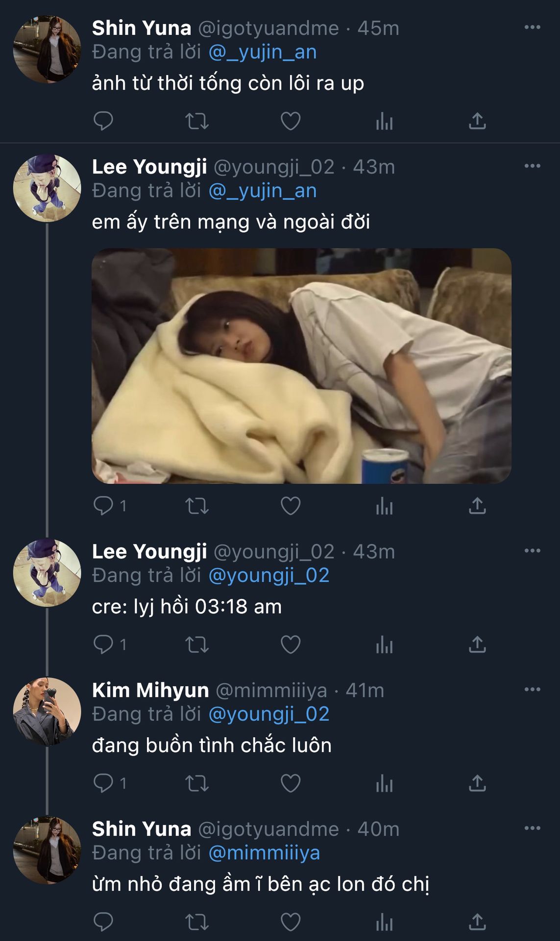The width and height of the screenshot is (560, 941).
Task: Like Lee Youngji's tweet with the photo
Action: point(290,506)
